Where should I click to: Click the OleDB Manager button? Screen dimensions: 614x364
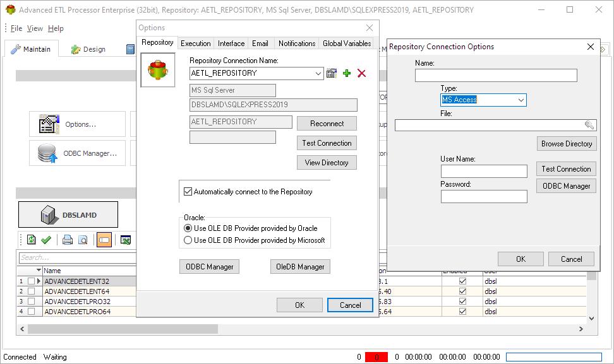pos(300,266)
